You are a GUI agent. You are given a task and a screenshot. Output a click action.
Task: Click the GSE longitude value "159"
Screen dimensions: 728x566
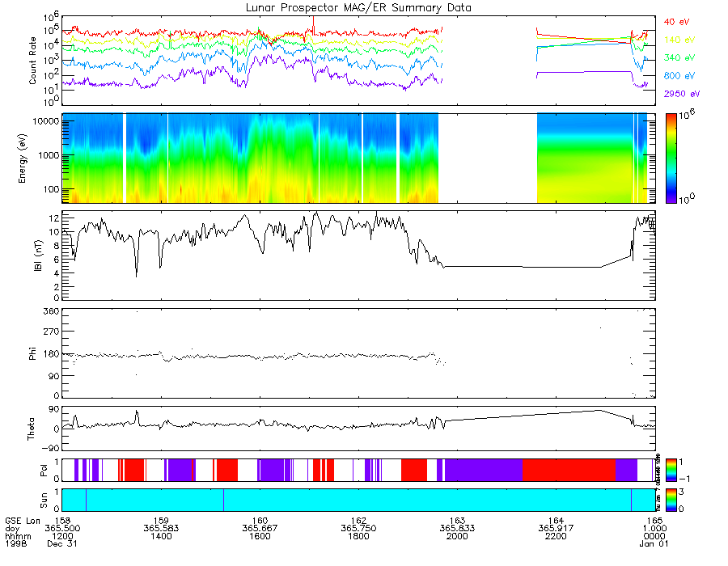161,521
